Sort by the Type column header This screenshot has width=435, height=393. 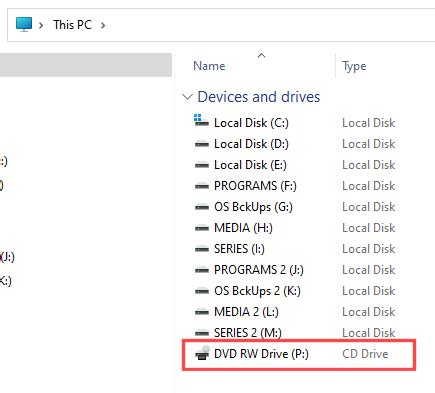[x=354, y=66]
